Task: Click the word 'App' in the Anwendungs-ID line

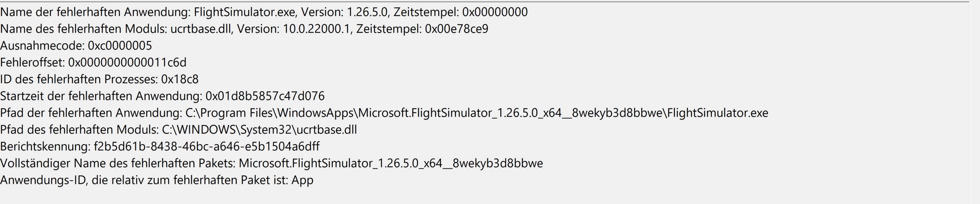Action: [303, 180]
